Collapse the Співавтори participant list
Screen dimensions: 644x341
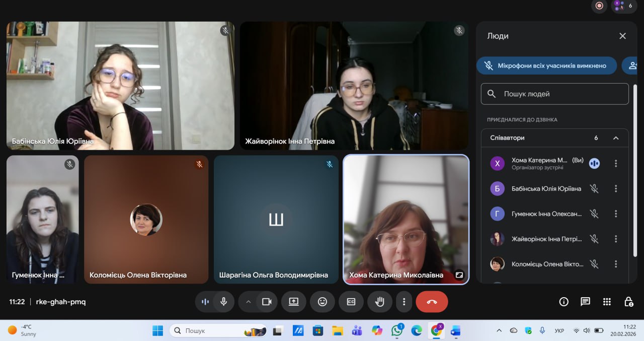615,138
